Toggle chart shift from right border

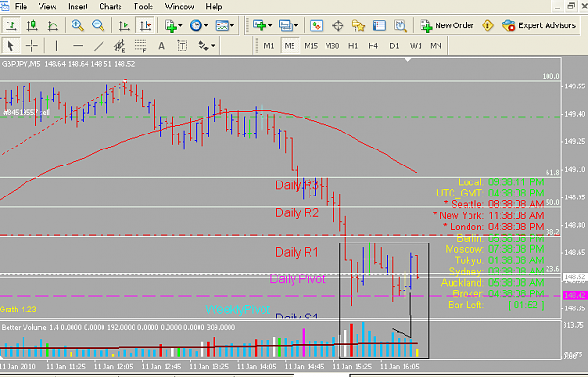145,25
